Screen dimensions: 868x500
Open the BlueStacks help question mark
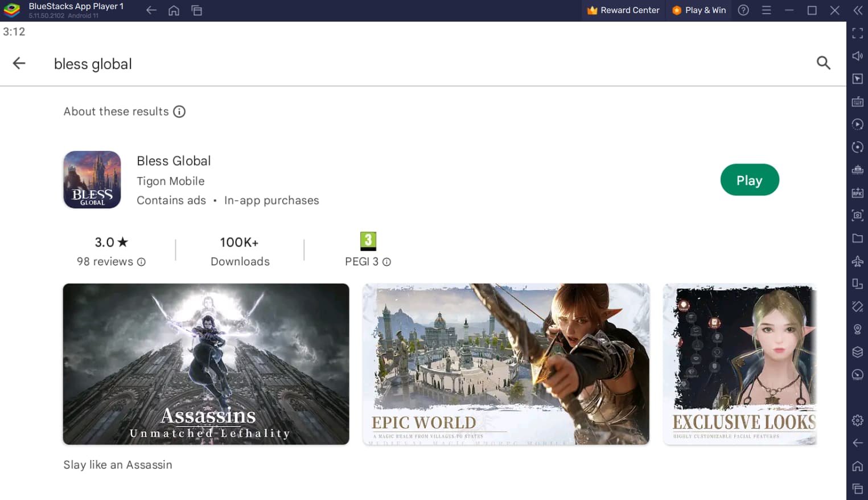point(743,10)
